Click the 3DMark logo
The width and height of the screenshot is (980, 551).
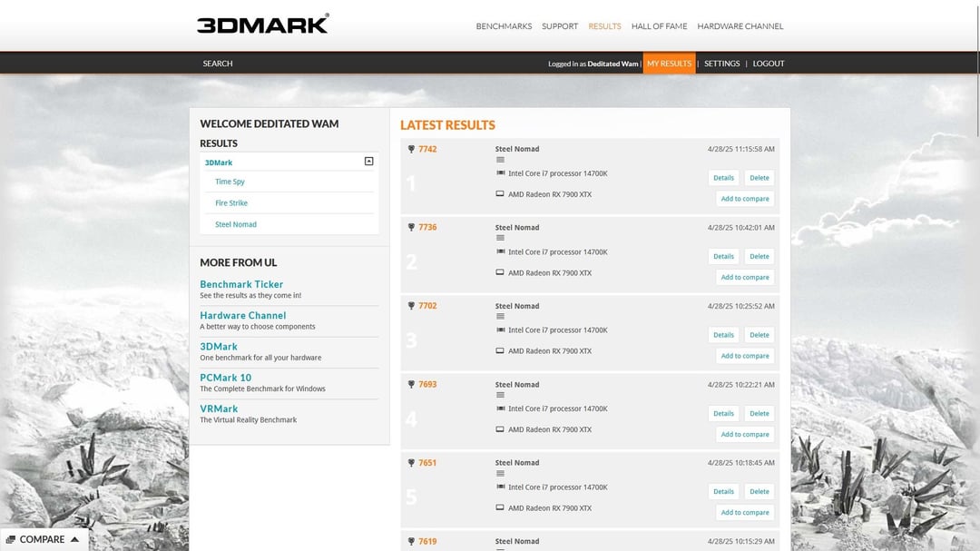(262, 24)
